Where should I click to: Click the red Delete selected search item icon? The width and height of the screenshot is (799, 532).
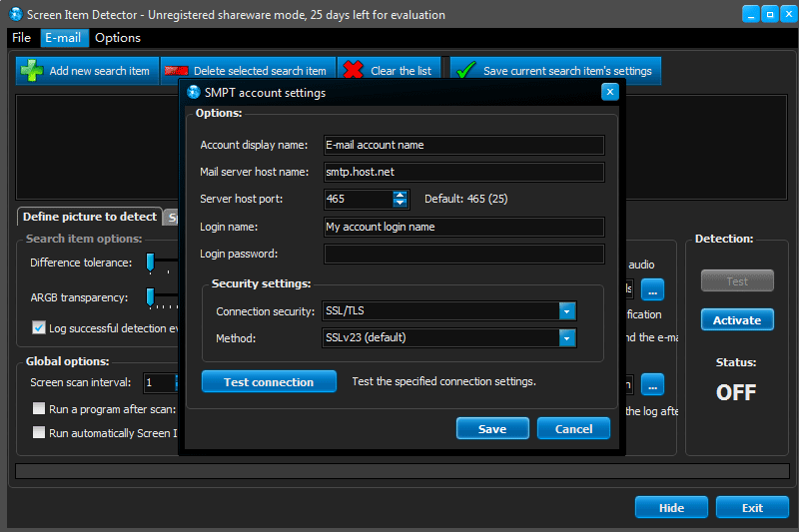(177, 71)
